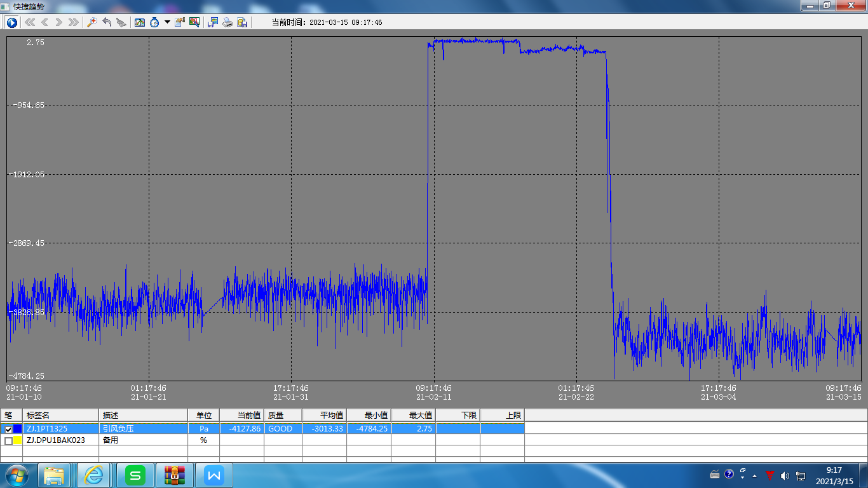Image resolution: width=868 pixels, height=488 pixels.
Task: Open the Windows Start menu
Action: [x=17, y=475]
